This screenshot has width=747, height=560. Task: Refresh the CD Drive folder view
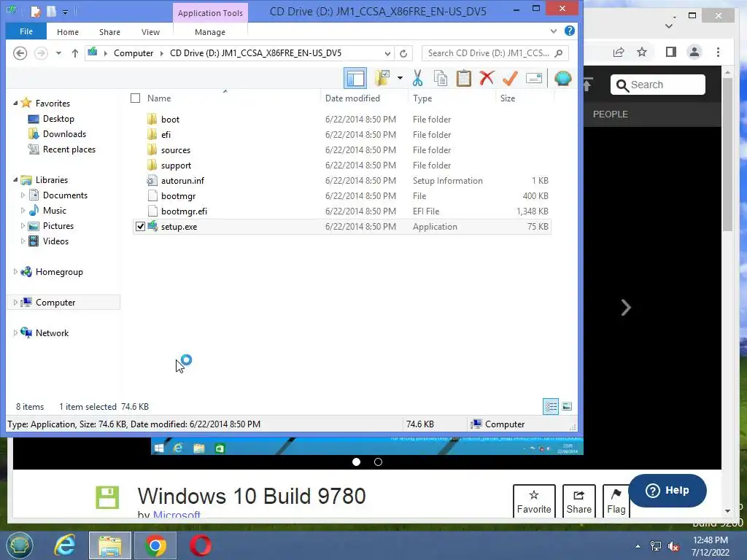403,53
